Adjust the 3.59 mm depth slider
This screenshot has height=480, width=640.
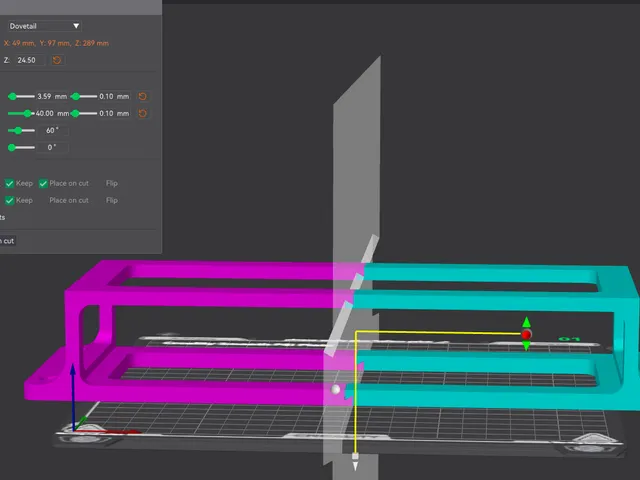point(21,96)
